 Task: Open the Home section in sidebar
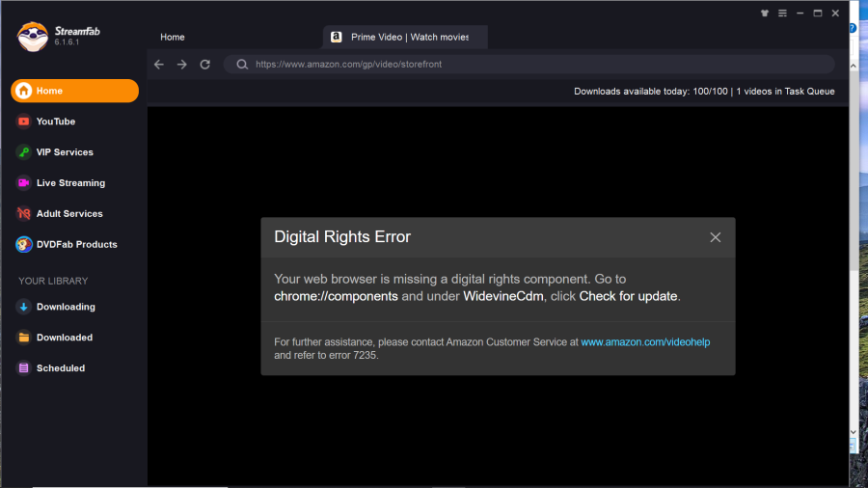pyautogui.click(x=74, y=91)
